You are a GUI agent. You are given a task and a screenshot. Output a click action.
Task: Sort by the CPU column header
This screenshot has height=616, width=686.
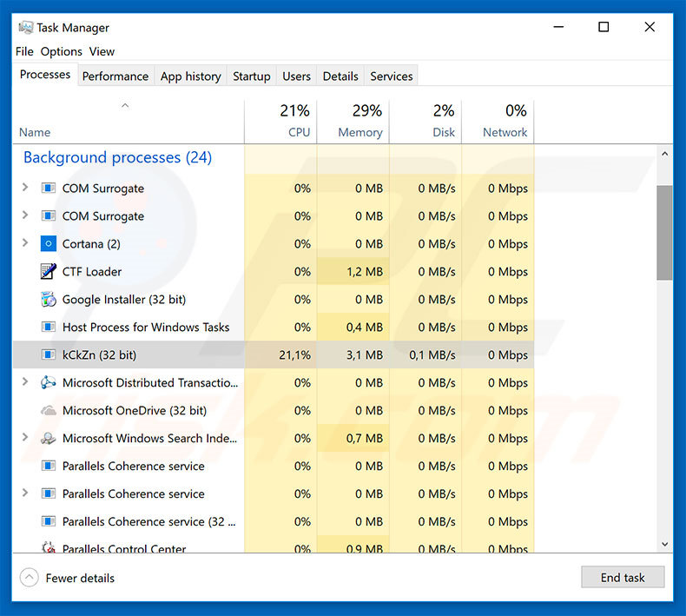click(280, 122)
